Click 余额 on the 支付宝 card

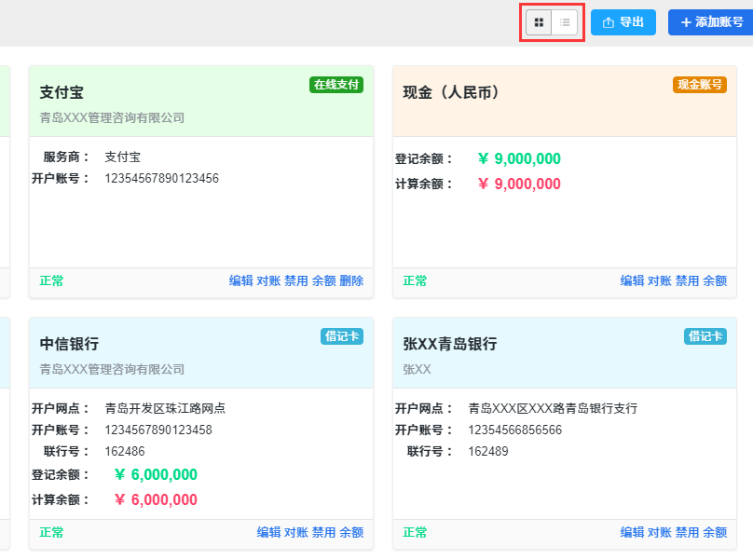pos(324,280)
